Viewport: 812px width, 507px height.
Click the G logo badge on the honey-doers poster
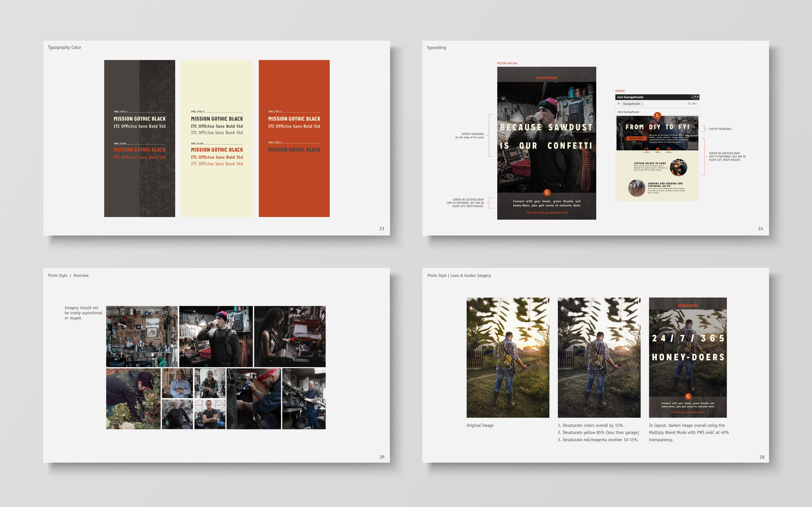pos(688,396)
